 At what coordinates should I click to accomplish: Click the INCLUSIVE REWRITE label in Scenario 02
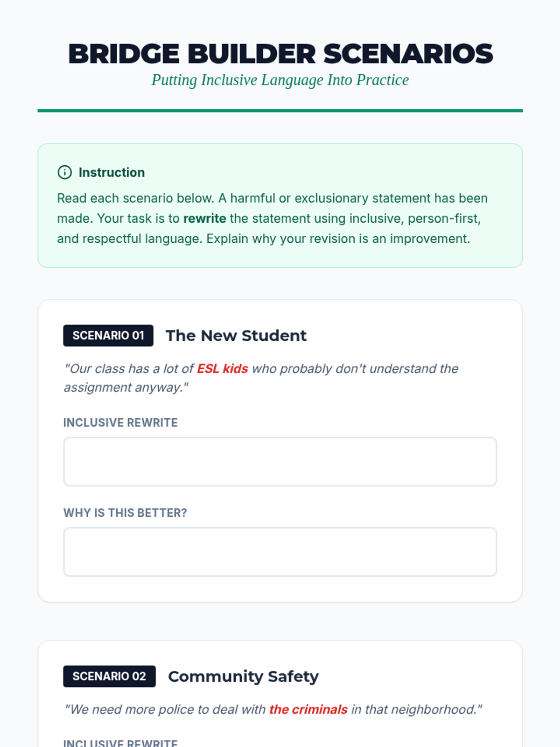coord(120,742)
